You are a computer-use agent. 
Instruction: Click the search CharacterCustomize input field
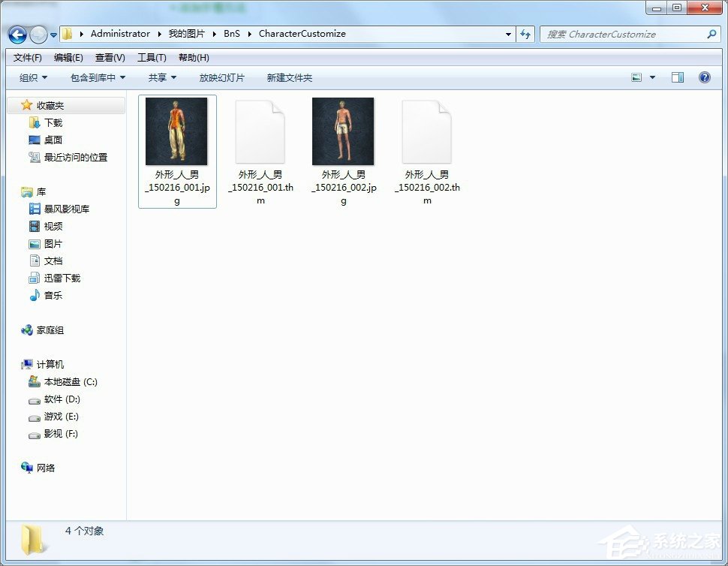(x=623, y=34)
